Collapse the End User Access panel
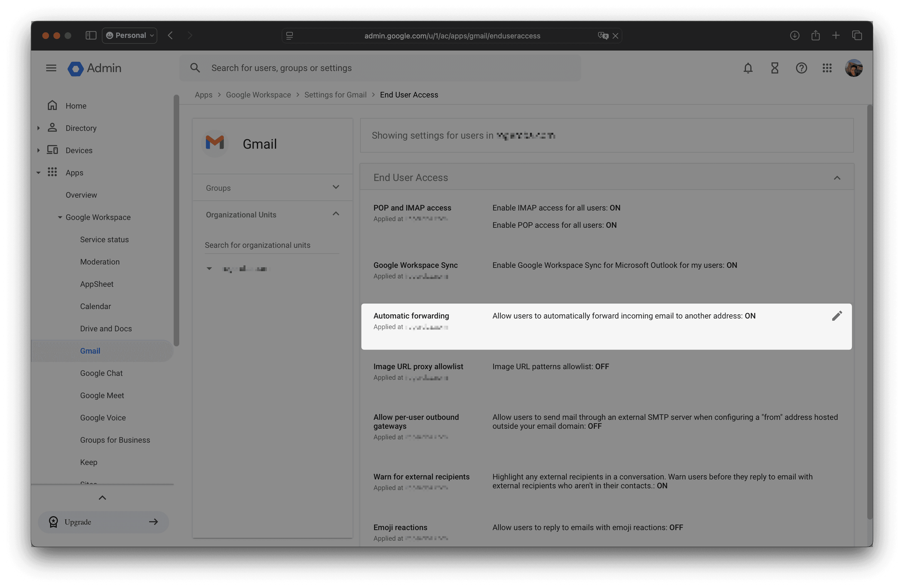The height and width of the screenshot is (588, 904). coord(837,178)
